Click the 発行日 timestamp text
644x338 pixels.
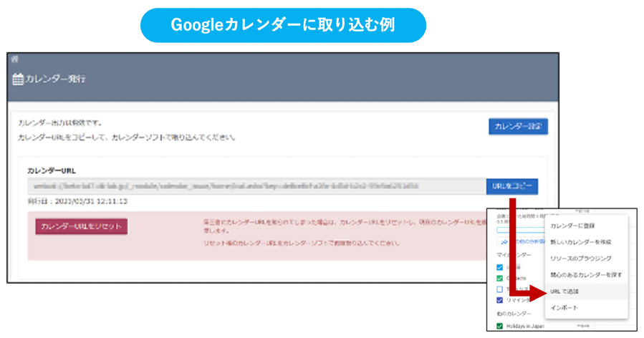point(77,201)
